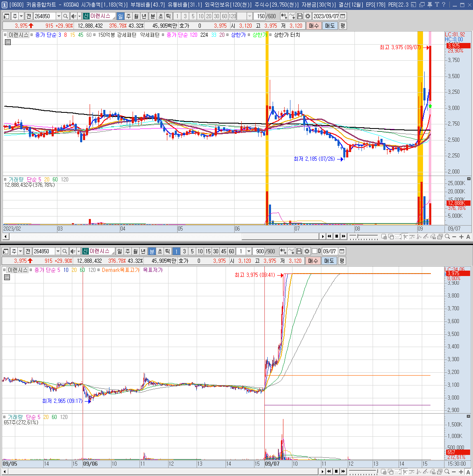Click the A auto-scale icon in upper chart
Viewport: 473px width, 476px height.
click(468, 236)
